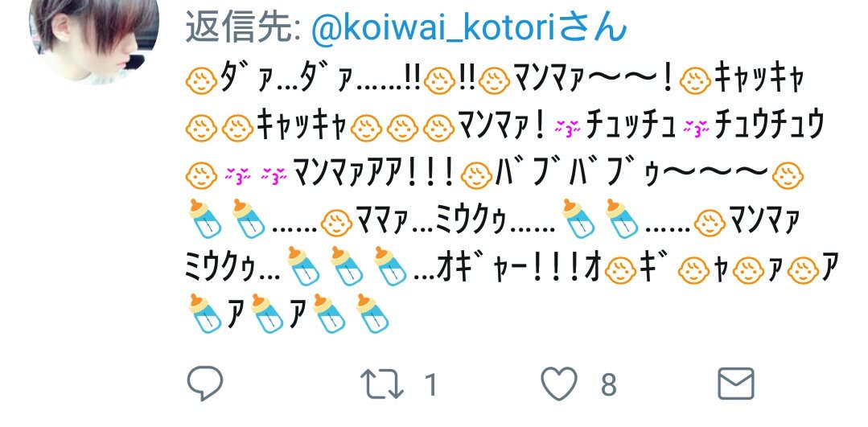Click the reply speech bubble icon
Viewport: 868px width, 427px height.
205,383
